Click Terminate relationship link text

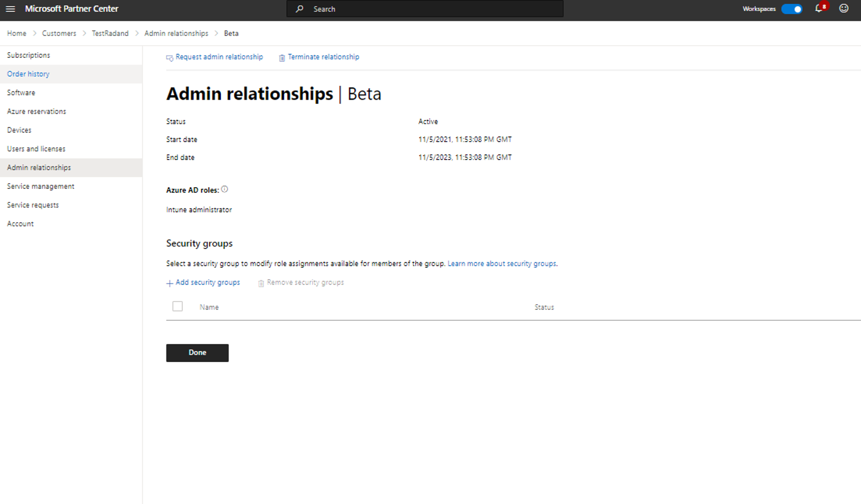click(x=324, y=57)
